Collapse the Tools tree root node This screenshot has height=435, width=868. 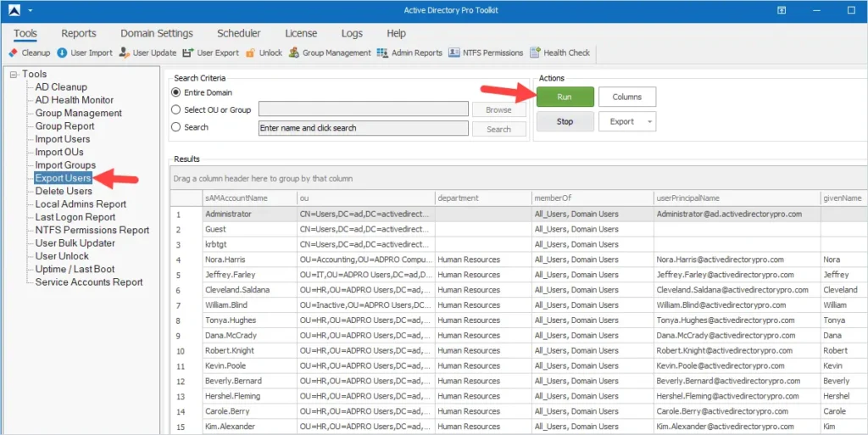click(x=14, y=74)
